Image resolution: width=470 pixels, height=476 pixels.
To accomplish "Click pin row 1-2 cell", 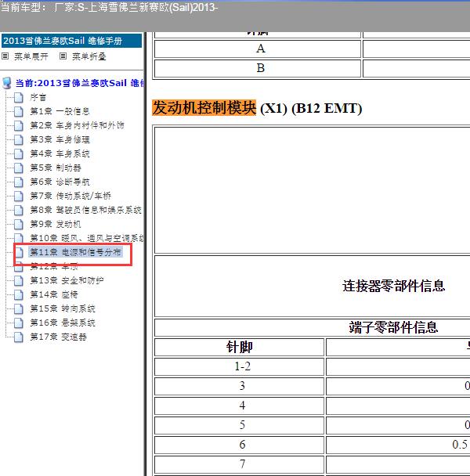I will [239, 366].
